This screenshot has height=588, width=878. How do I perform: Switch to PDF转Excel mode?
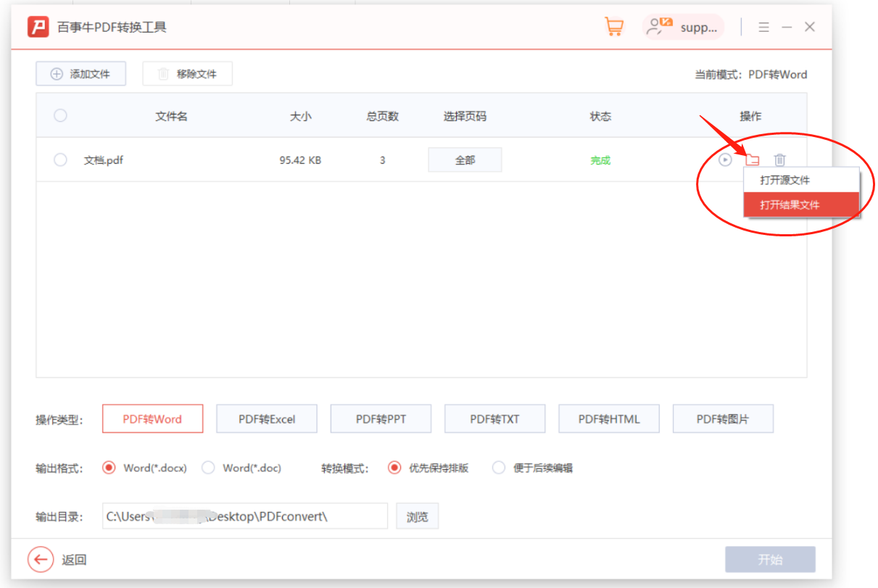point(266,418)
